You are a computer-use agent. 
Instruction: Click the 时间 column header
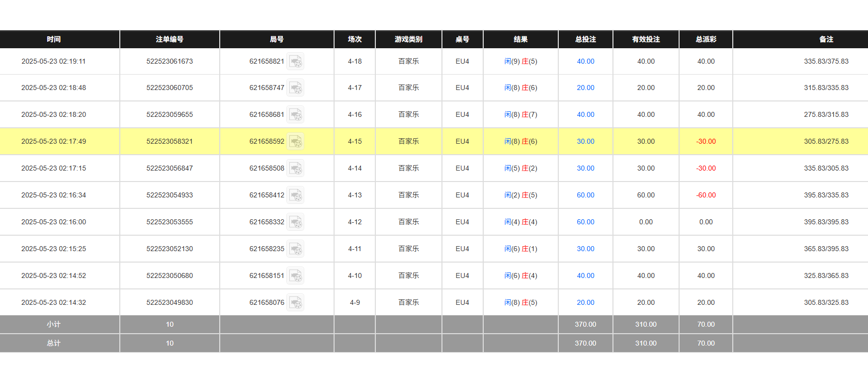(54, 39)
